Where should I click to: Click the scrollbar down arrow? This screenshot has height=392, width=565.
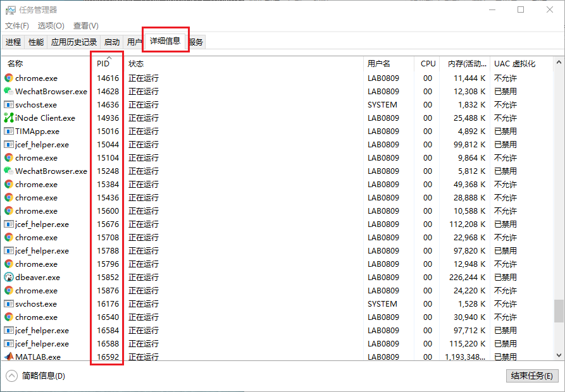tap(559, 355)
